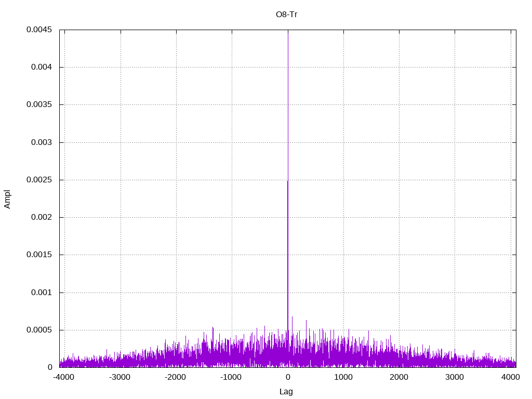Click the 0.001 y-axis tick label
The image size is (532, 399).
tap(42, 292)
